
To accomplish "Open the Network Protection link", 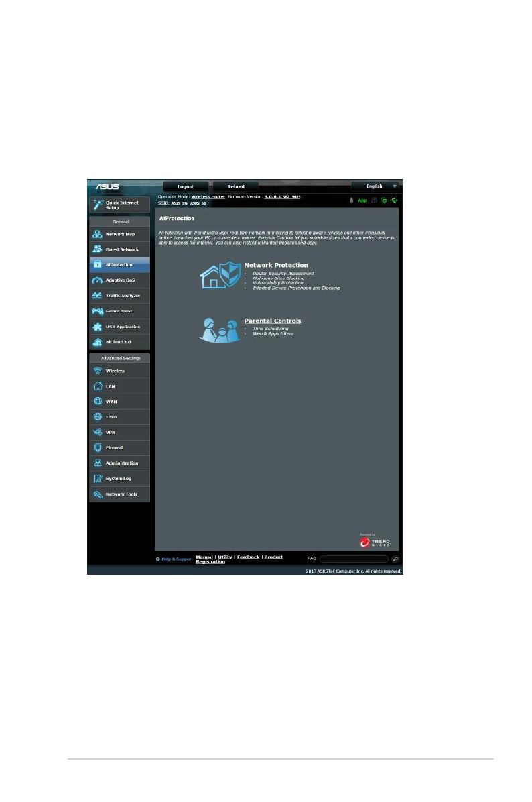I will click(276, 266).
